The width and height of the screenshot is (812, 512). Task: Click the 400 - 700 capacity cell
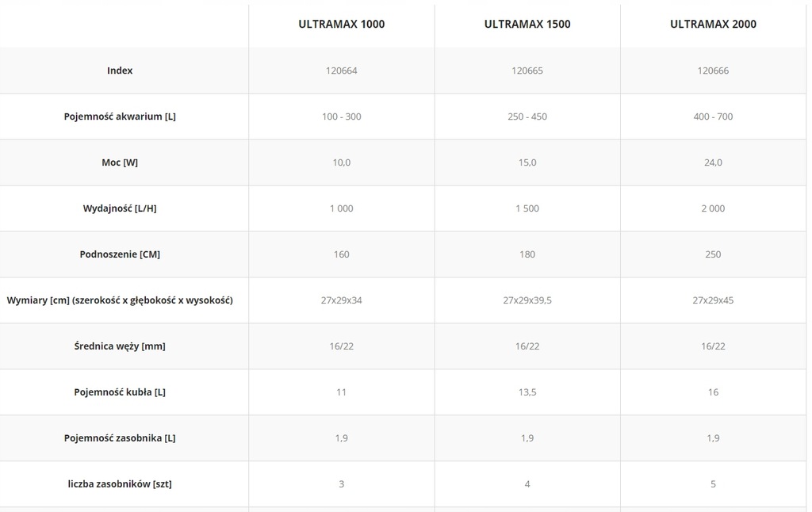tap(713, 117)
